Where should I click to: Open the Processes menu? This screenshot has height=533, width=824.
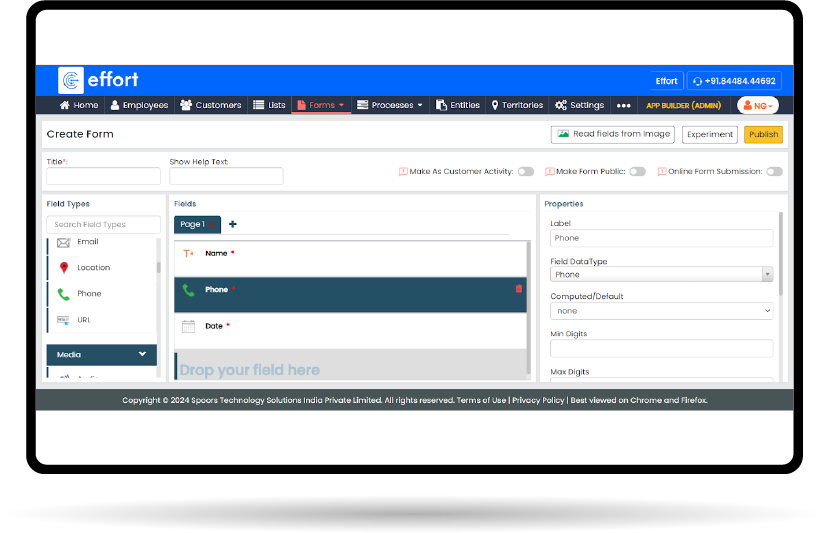390,105
